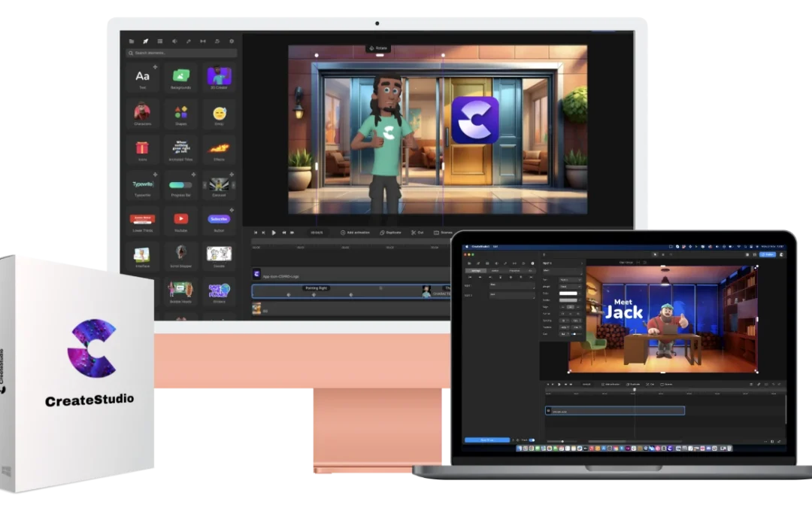Open the Edit menu on the MacBook menu bar
The width and height of the screenshot is (812, 508).
(x=495, y=246)
